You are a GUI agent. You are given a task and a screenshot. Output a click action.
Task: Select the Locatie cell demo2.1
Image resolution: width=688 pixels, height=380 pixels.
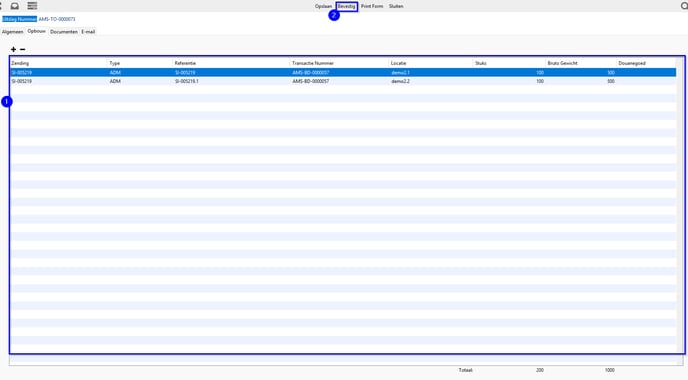click(x=400, y=72)
